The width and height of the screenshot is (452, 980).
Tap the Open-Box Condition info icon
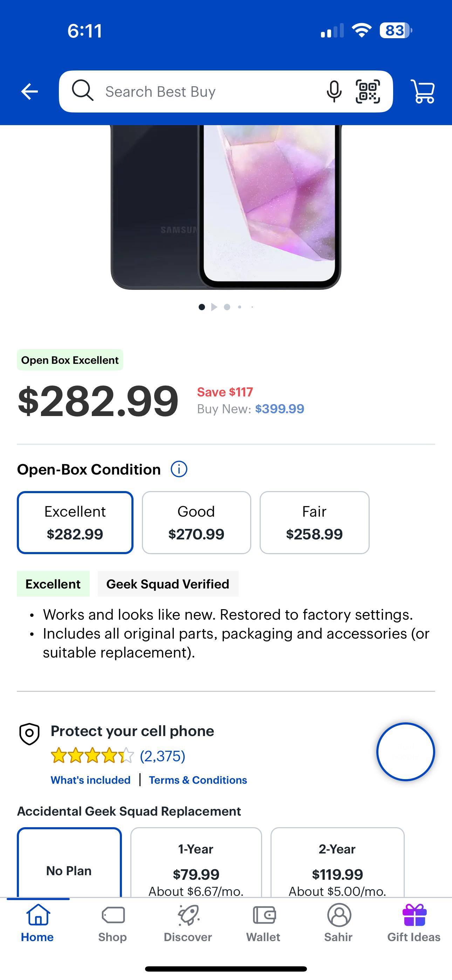pyautogui.click(x=179, y=469)
